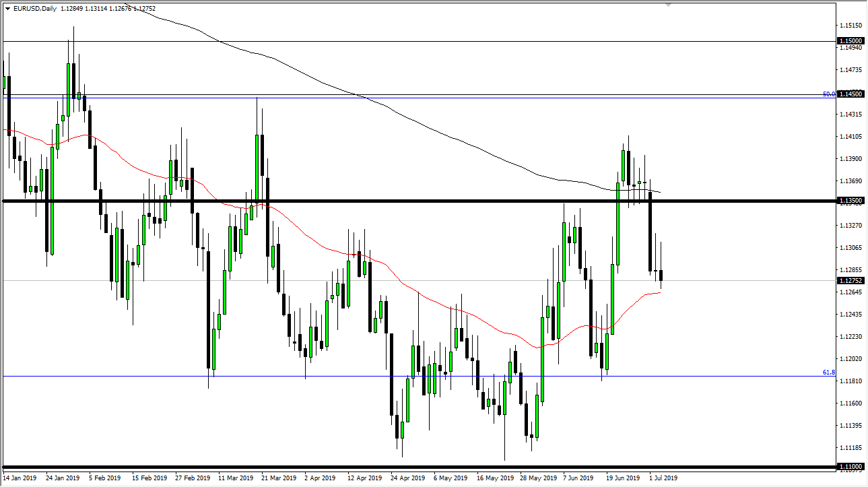Click the 24 Jan 2019 date label
This screenshot has height=487, width=868.
coord(63,478)
